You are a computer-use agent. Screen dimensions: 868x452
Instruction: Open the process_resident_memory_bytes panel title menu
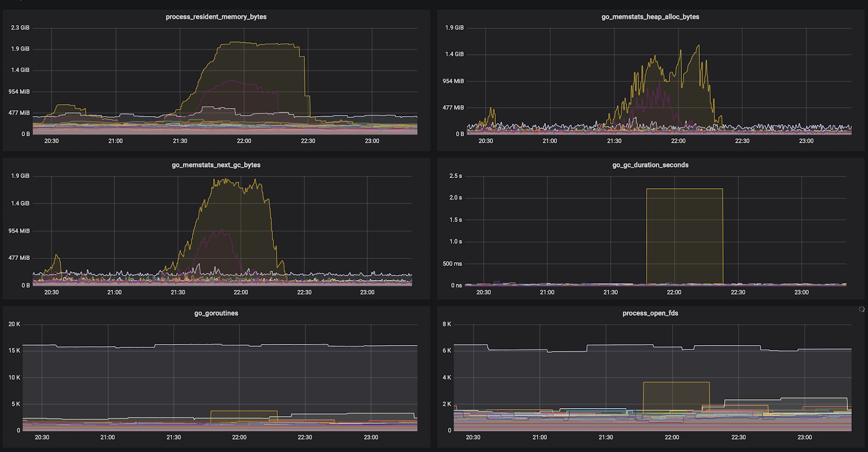coord(216,17)
